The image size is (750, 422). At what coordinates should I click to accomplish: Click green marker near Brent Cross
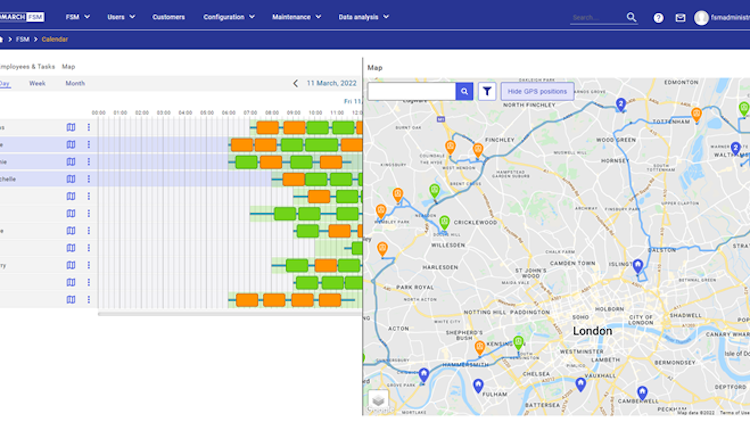coord(434,191)
